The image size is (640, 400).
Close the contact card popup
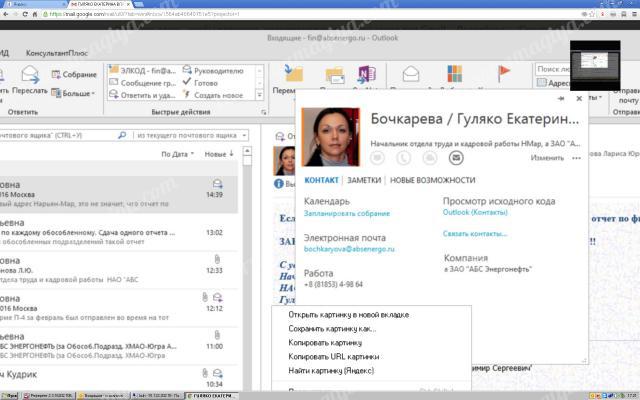tap(579, 98)
